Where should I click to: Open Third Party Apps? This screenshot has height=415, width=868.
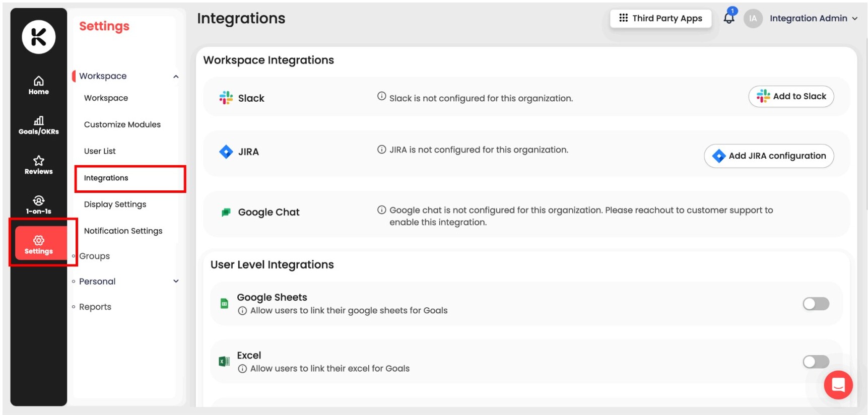[x=660, y=18]
